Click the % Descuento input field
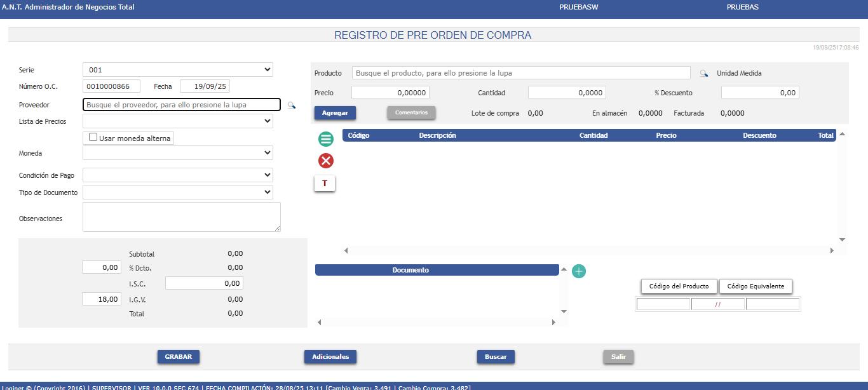 760,93
